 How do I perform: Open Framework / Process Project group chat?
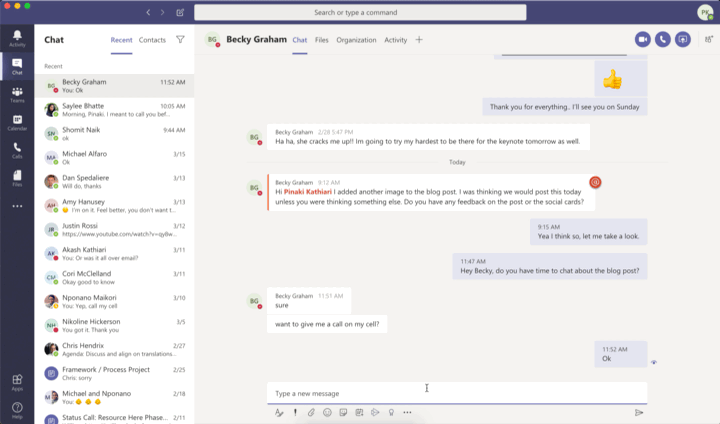coord(114,373)
